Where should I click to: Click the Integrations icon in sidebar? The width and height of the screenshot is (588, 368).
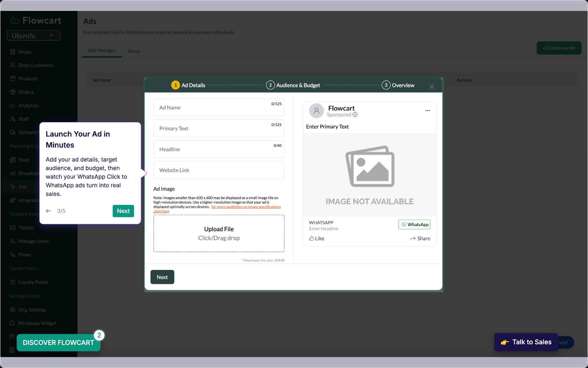[13, 200]
